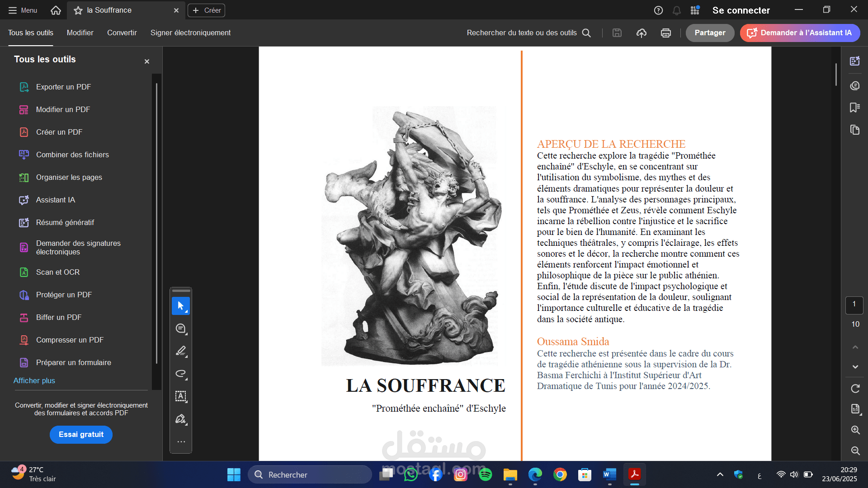This screenshot has height=488, width=868.
Task: Click the print icon in top toolbar
Action: (x=665, y=33)
